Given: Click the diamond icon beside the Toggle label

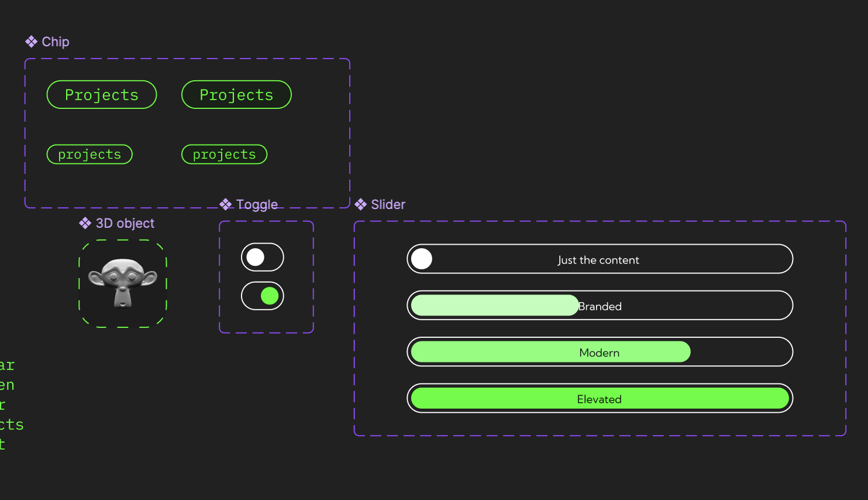Looking at the screenshot, I should coord(226,204).
